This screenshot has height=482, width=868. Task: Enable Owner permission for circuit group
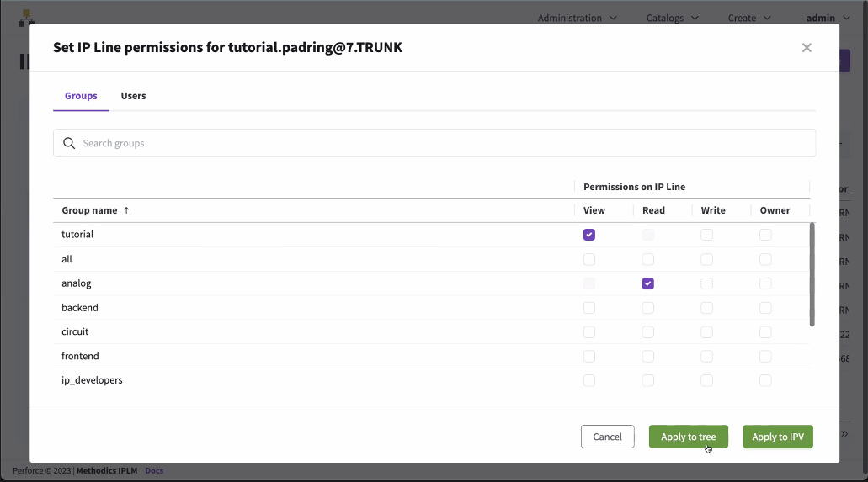click(765, 331)
